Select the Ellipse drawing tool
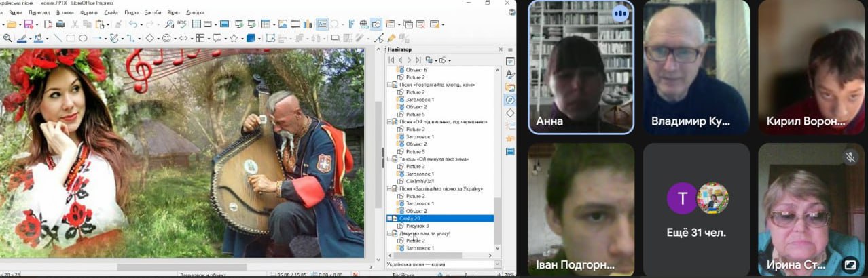The image size is (868, 278). point(83,39)
